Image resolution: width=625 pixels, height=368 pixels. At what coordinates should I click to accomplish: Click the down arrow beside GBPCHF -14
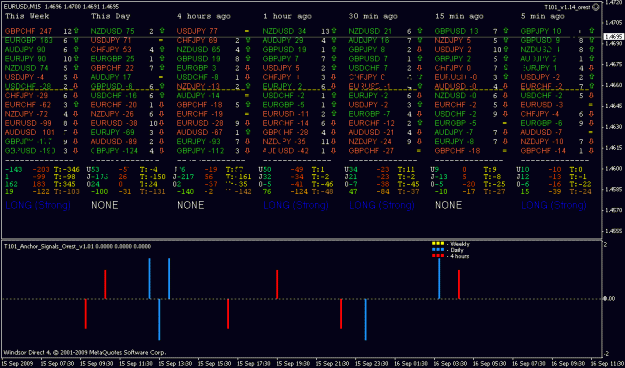coord(592,151)
